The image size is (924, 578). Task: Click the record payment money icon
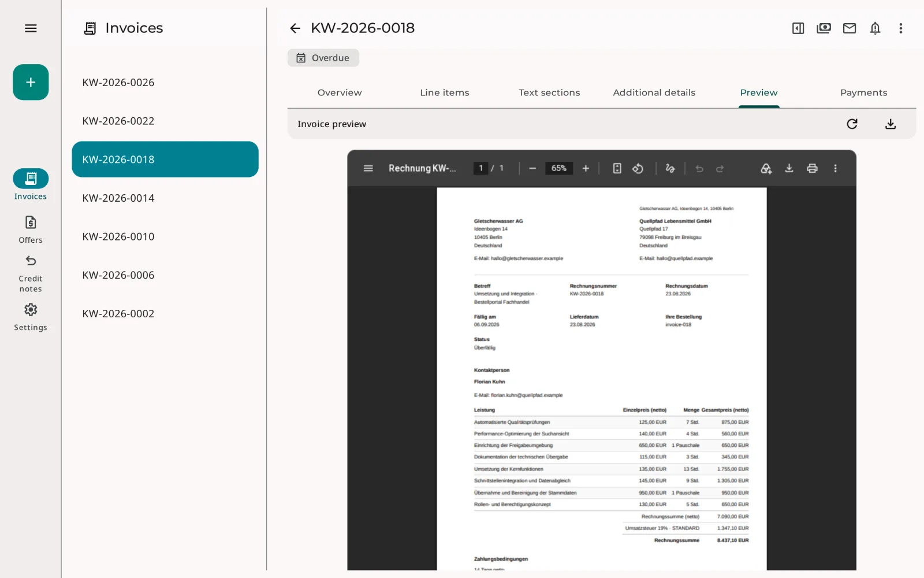pos(824,28)
